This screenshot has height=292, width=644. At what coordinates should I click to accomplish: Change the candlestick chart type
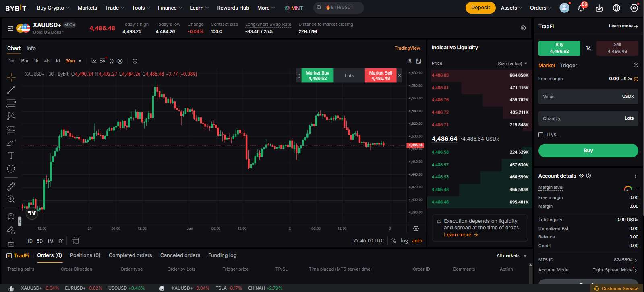point(112,61)
